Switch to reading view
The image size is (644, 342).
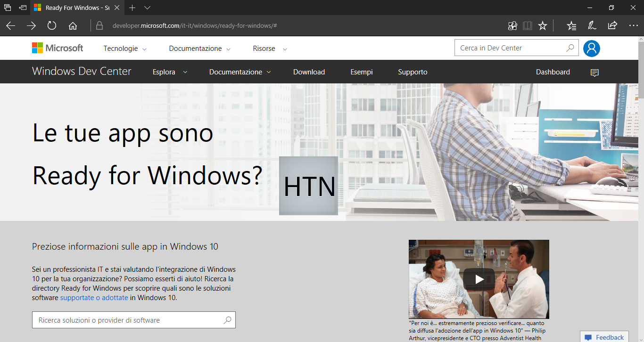click(x=528, y=26)
